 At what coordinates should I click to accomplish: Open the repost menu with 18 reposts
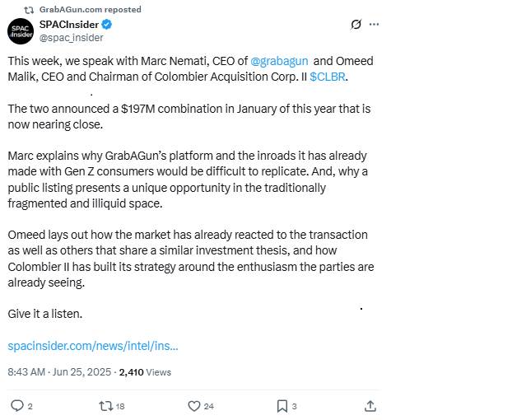tap(106, 405)
